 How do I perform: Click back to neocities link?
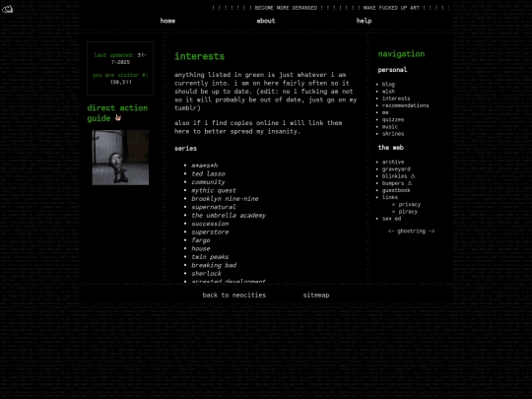point(234,296)
